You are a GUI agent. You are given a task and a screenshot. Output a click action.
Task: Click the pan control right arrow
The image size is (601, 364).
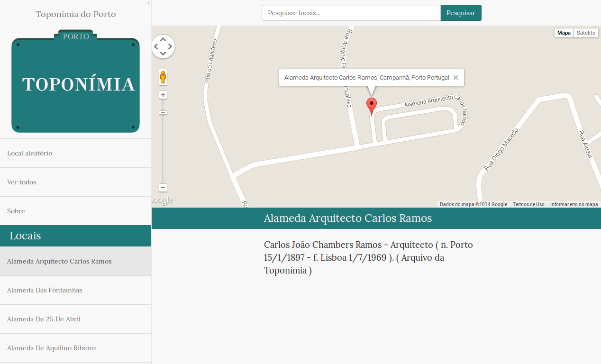[x=170, y=46]
